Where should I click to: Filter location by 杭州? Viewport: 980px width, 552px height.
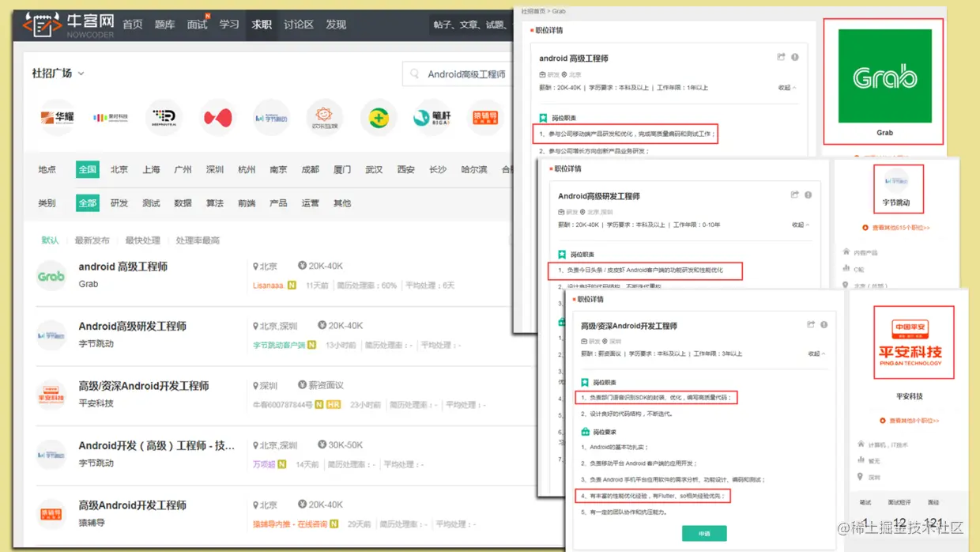click(247, 169)
